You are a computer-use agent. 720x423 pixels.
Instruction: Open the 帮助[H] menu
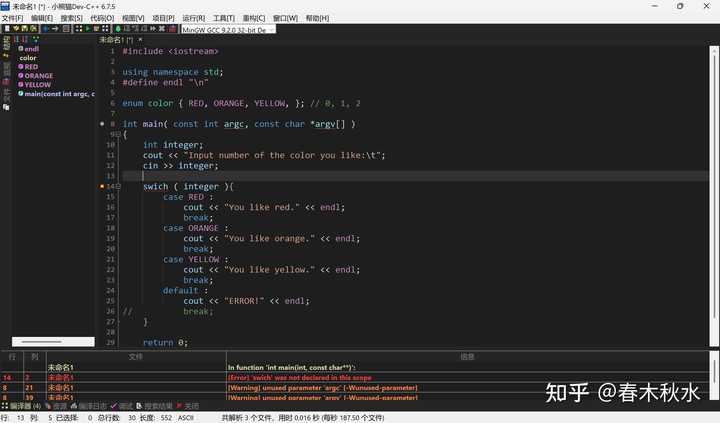317,18
